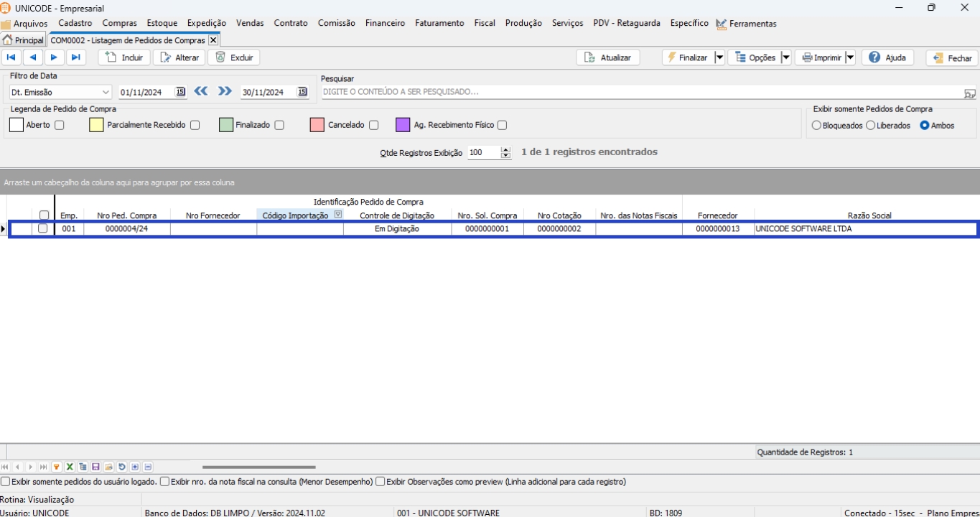Viewport: 980px width, 517px height.
Task: Go to the first record using navigation arrow
Action: click(11, 57)
